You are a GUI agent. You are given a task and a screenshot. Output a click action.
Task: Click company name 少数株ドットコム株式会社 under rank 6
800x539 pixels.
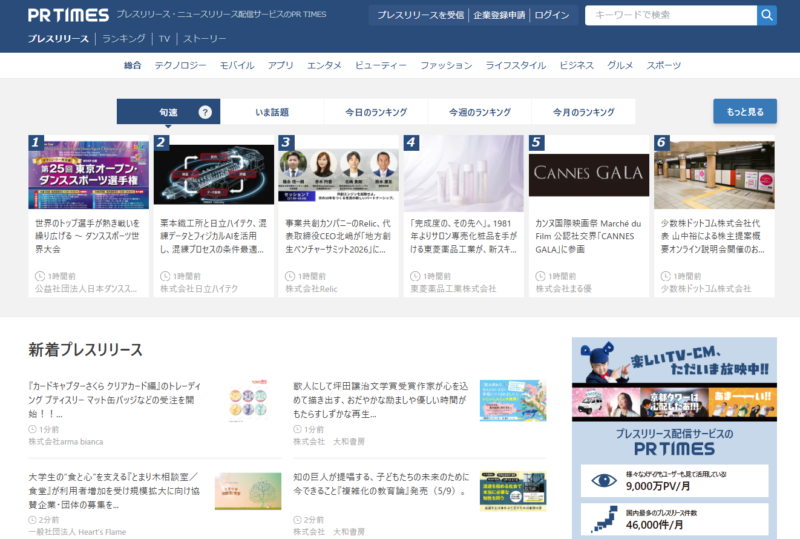click(x=706, y=289)
